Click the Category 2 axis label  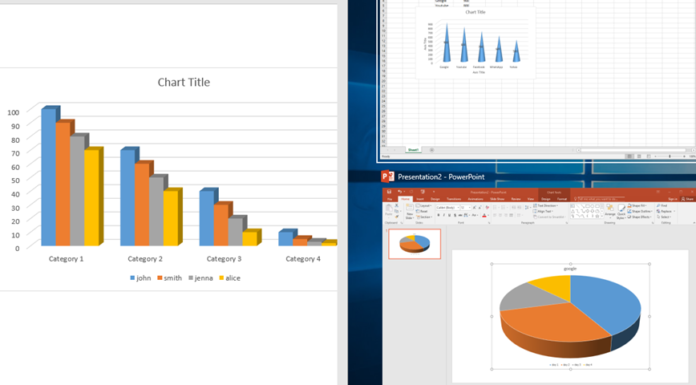(145, 259)
